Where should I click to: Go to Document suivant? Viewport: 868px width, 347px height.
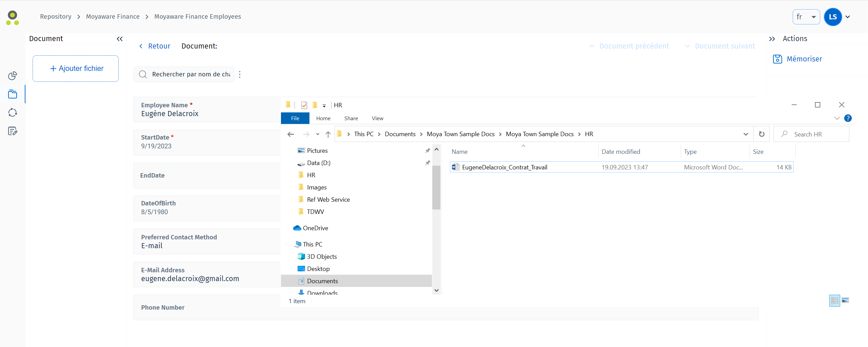pyautogui.click(x=720, y=46)
